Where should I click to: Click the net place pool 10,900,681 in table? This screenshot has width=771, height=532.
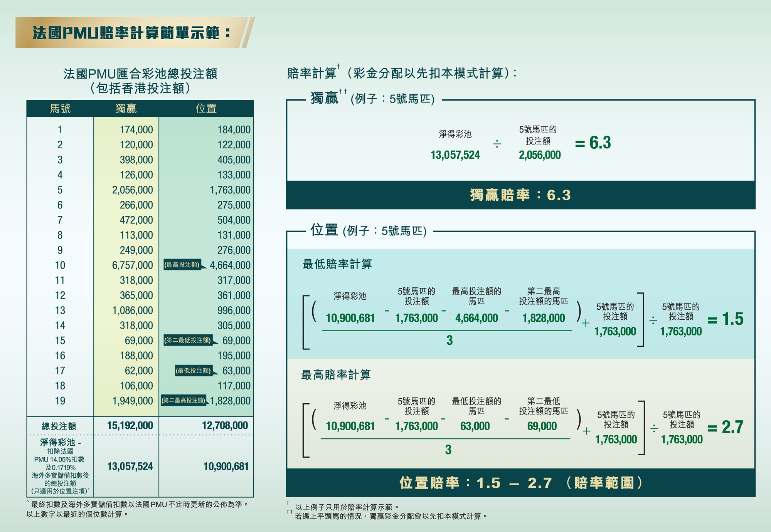226,467
